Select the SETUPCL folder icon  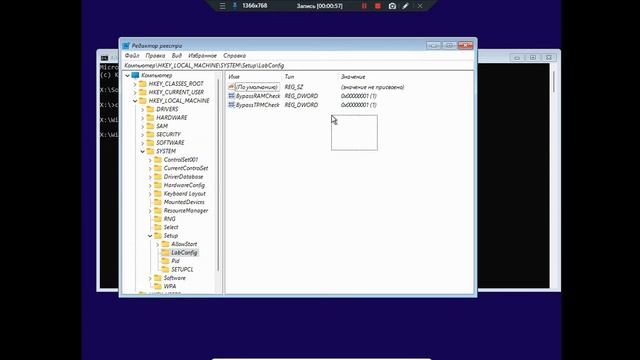click(165, 269)
